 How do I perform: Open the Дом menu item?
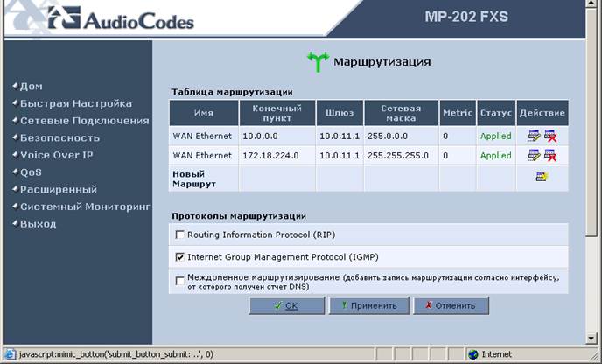(31, 86)
